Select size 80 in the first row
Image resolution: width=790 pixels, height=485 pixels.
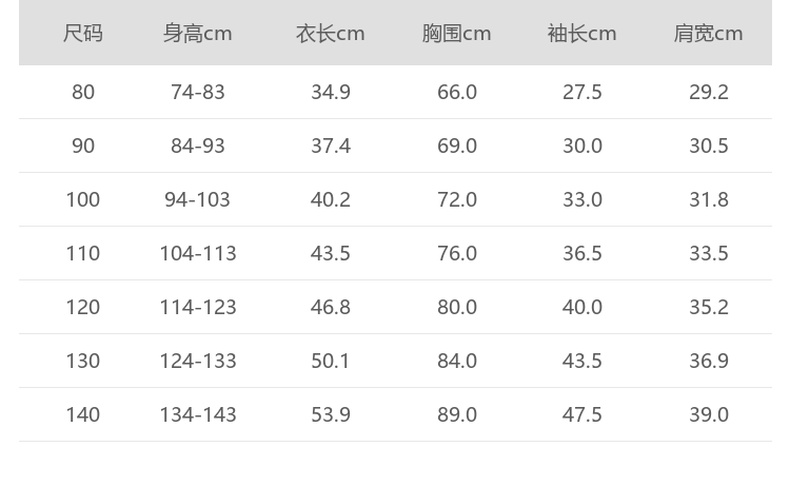83,92
